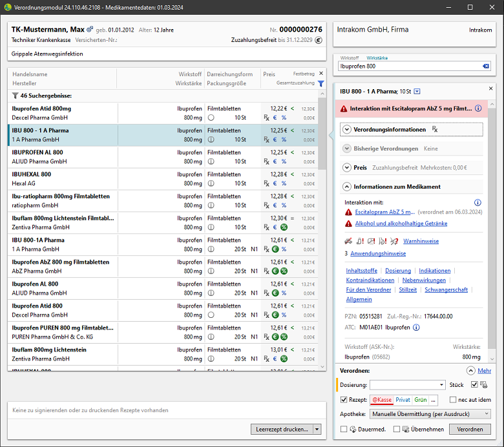Click the info icon beside 'Interaktion mit:'
The height and width of the screenshot is (447, 504).
pyautogui.click(x=478, y=203)
